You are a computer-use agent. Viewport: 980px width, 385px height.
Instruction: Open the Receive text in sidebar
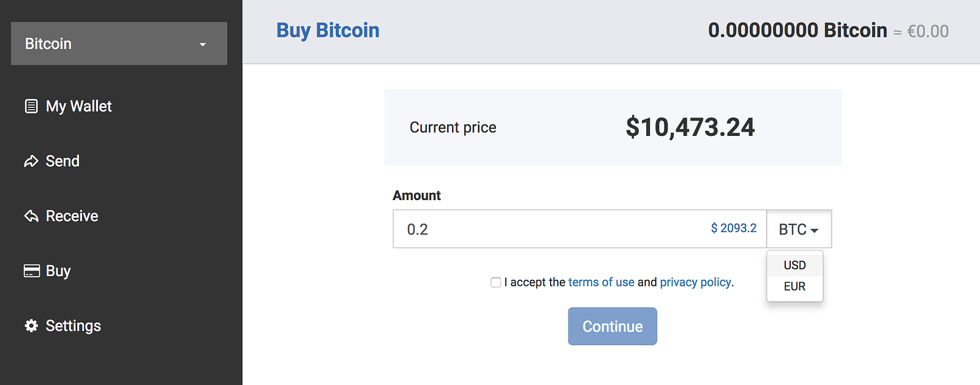point(72,216)
